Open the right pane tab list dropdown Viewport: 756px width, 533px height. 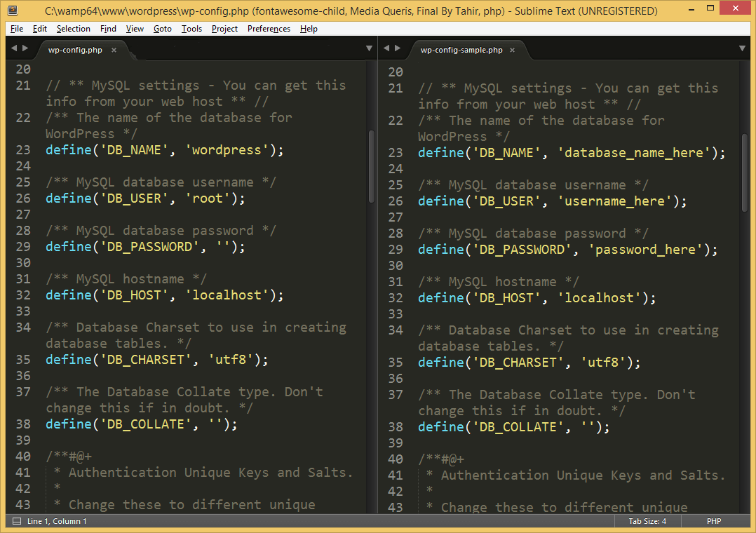pos(742,48)
